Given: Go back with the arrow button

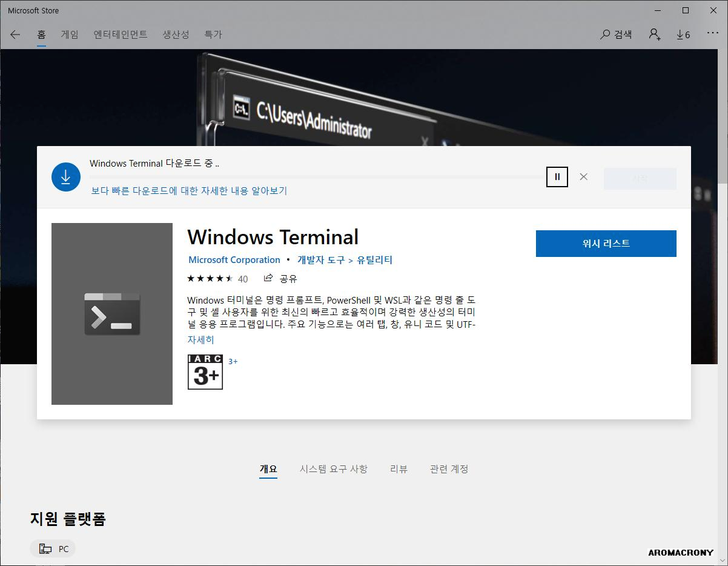Looking at the screenshot, I should [15, 35].
